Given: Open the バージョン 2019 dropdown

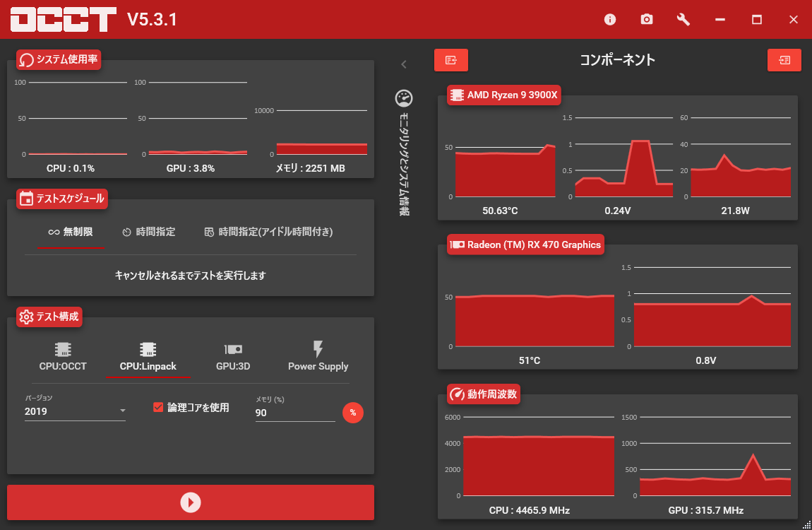Looking at the screenshot, I should [75, 411].
